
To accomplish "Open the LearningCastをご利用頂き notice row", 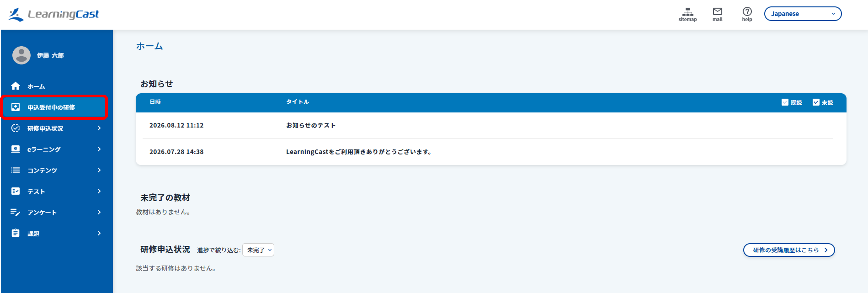I will (x=491, y=152).
